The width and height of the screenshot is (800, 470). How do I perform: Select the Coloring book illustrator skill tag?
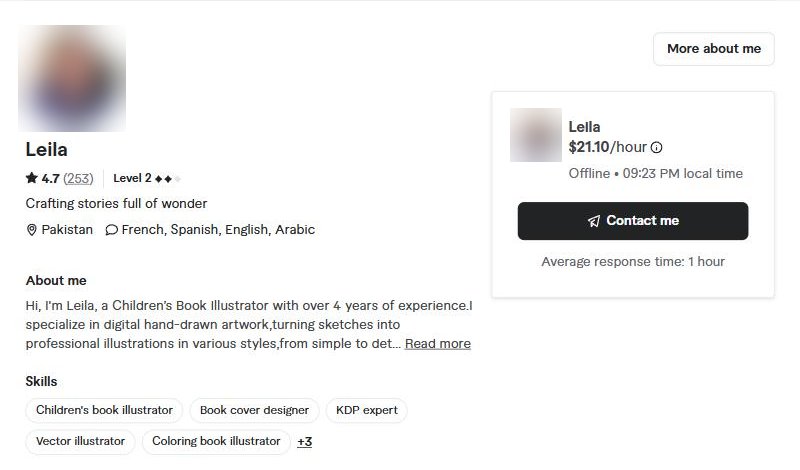[216, 441]
